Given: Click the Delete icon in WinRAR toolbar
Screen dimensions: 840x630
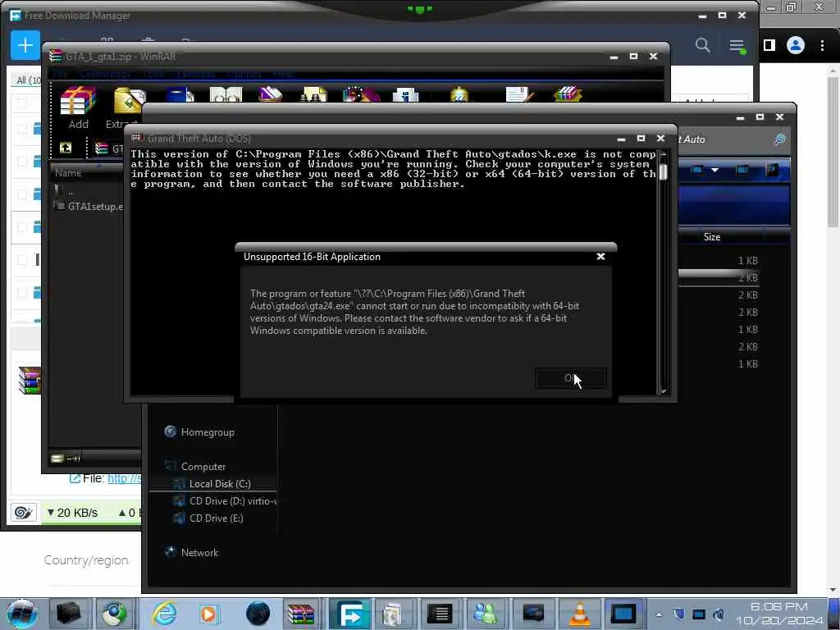Looking at the screenshot, I should click(270, 94).
